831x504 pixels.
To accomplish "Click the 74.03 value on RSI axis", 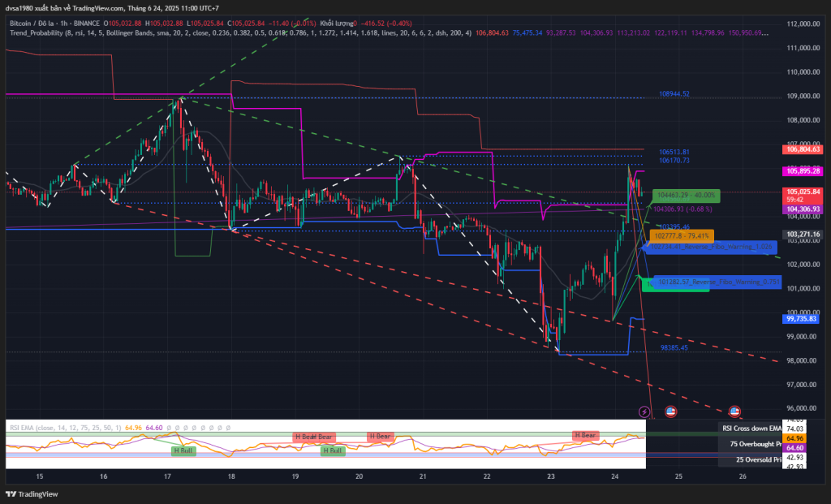I will pyautogui.click(x=795, y=429).
